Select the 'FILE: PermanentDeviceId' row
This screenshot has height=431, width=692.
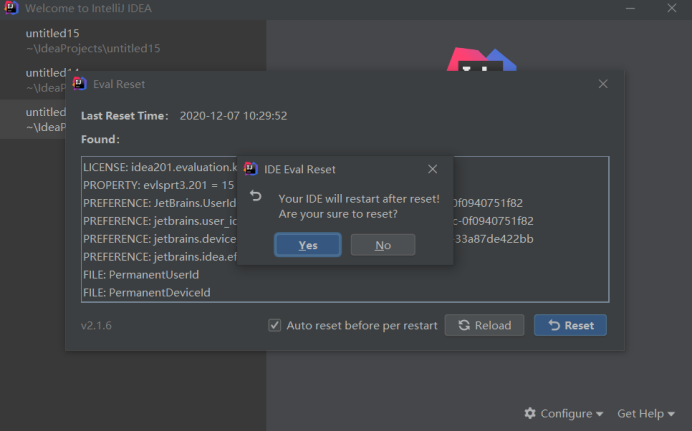(x=345, y=292)
